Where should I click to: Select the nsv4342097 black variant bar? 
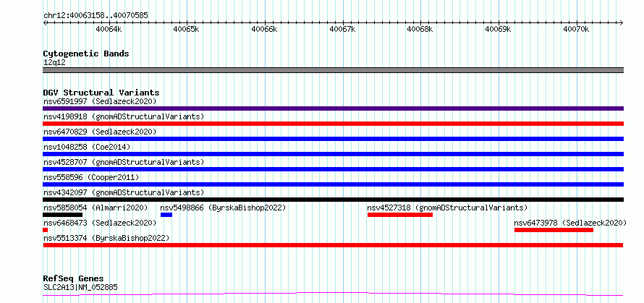(333, 200)
